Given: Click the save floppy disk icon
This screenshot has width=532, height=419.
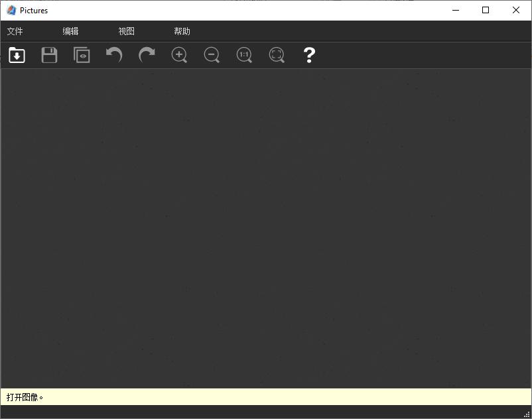Looking at the screenshot, I should tap(50, 55).
